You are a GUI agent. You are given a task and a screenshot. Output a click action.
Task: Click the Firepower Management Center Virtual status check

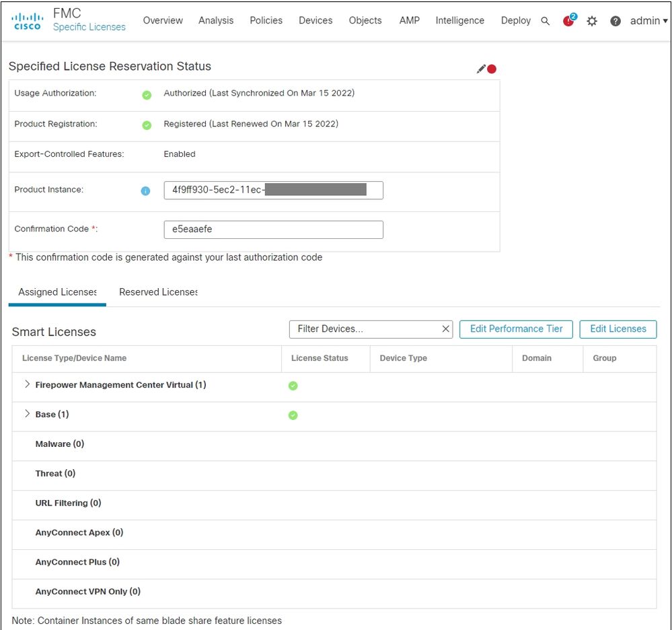(x=293, y=386)
